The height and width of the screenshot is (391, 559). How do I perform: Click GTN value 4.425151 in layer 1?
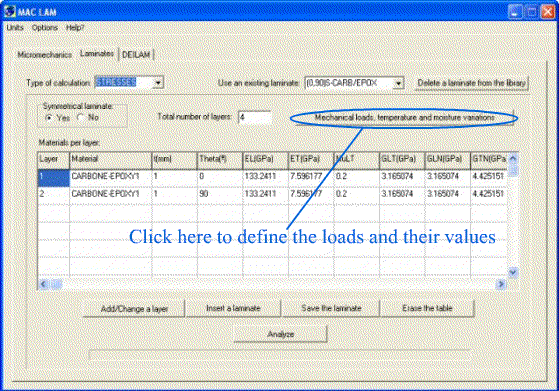pyautogui.click(x=489, y=178)
